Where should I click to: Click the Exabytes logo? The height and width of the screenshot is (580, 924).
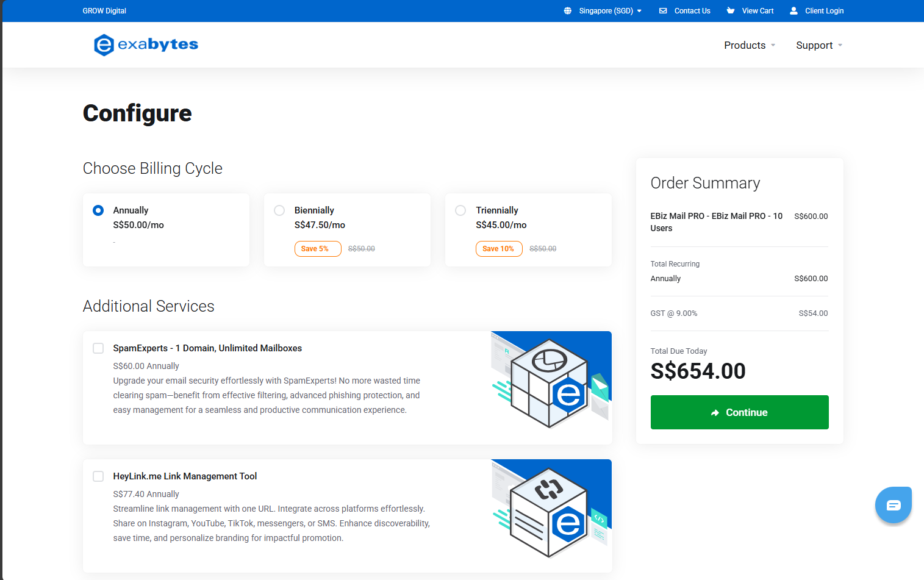click(x=146, y=45)
